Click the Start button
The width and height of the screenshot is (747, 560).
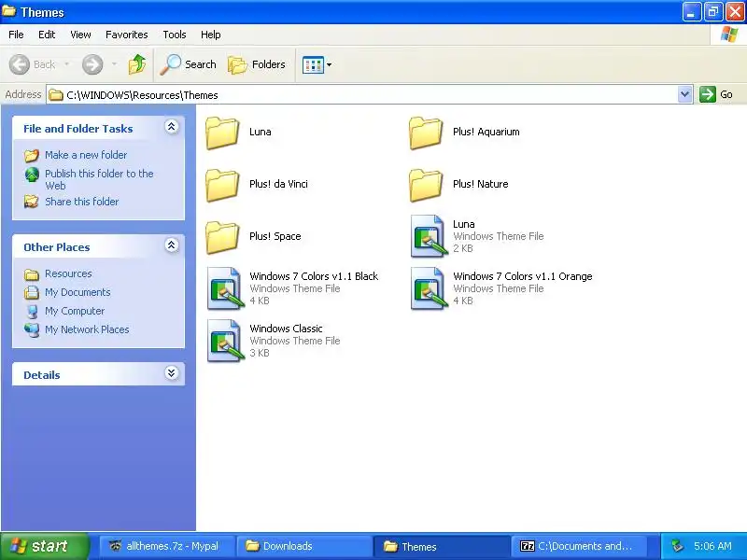[x=44, y=546]
